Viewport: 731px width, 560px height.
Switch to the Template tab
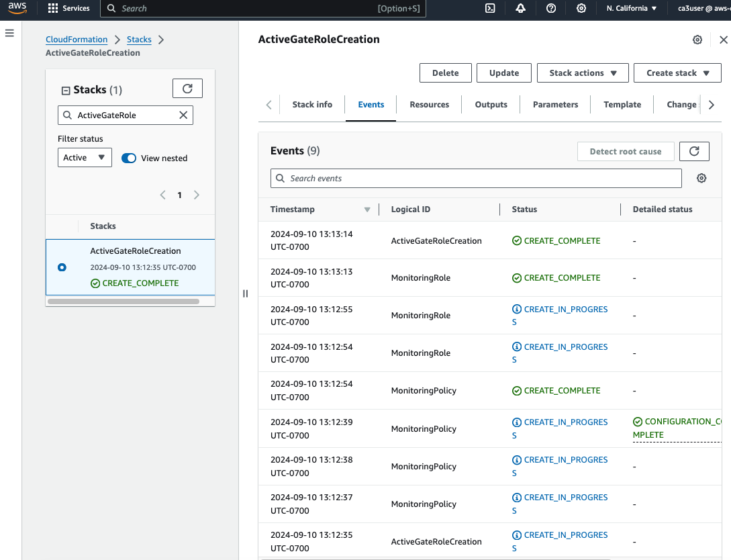click(x=622, y=104)
